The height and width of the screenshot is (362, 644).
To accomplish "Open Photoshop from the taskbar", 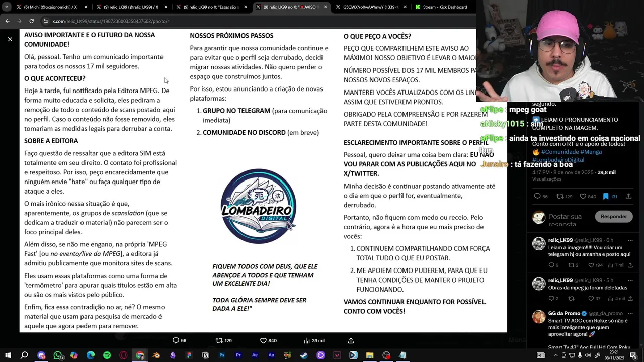I will click(x=222, y=355).
